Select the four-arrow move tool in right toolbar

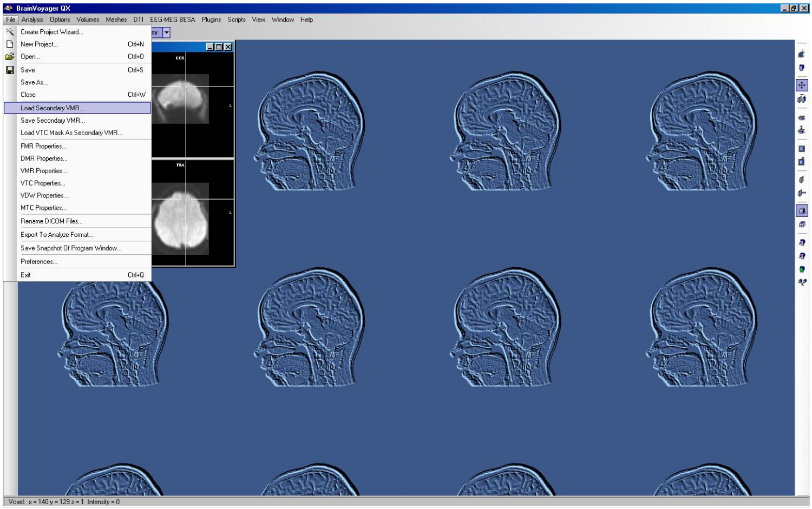[802, 85]
